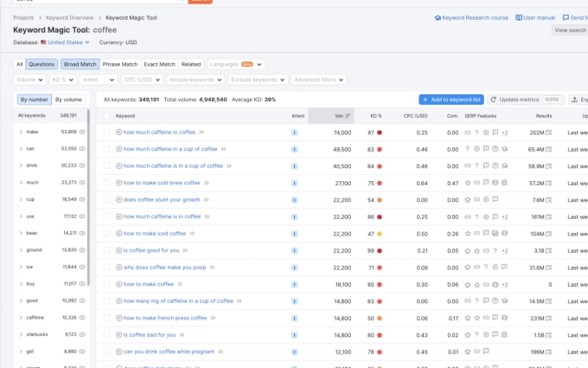Tick the checkbox for 'how to make iced coffee'

(107, 234)
